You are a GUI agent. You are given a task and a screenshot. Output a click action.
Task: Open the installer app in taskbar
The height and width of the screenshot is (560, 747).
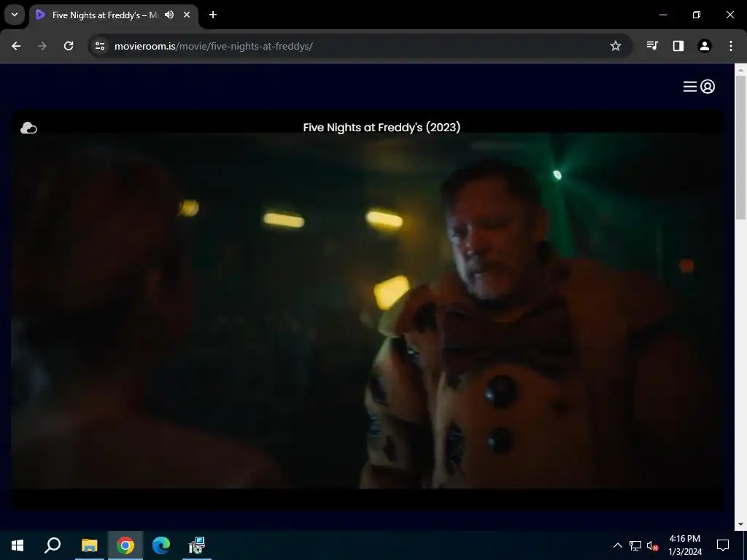coord(197,545)
